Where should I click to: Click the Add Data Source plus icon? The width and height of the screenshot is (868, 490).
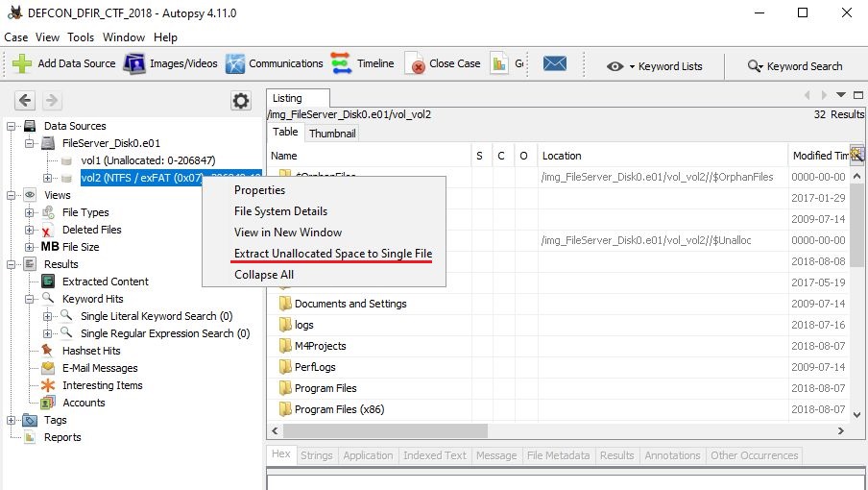click(x=21, y=63)
